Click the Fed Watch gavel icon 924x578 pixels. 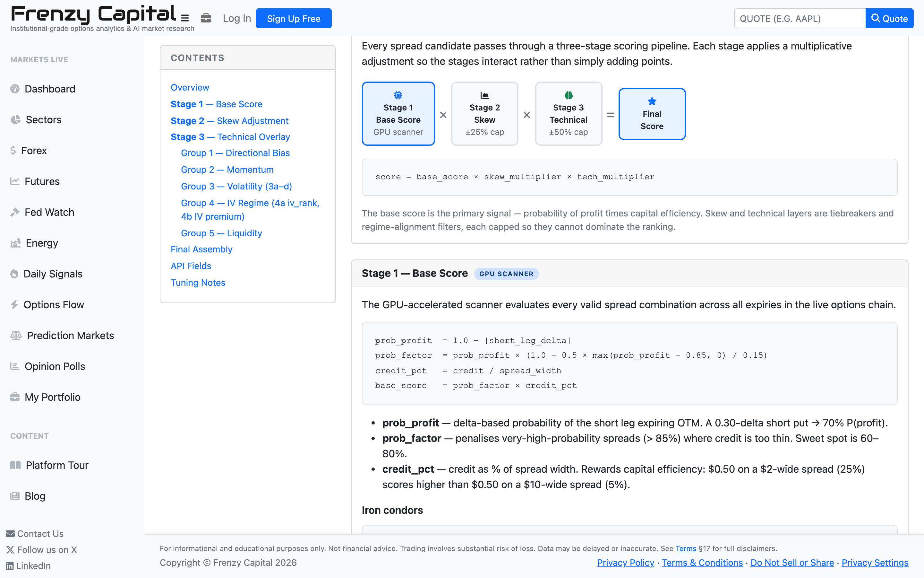pyautogui.click(x=15, y=212)
